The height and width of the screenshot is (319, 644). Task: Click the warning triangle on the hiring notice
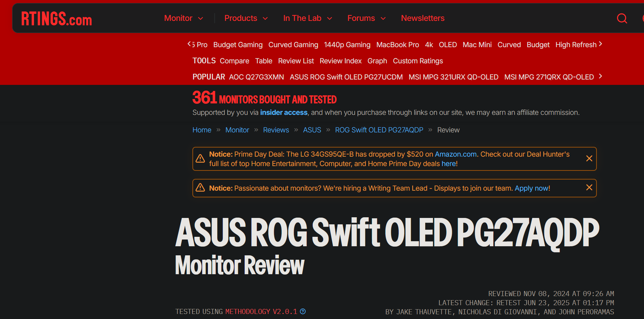point(200,188)
